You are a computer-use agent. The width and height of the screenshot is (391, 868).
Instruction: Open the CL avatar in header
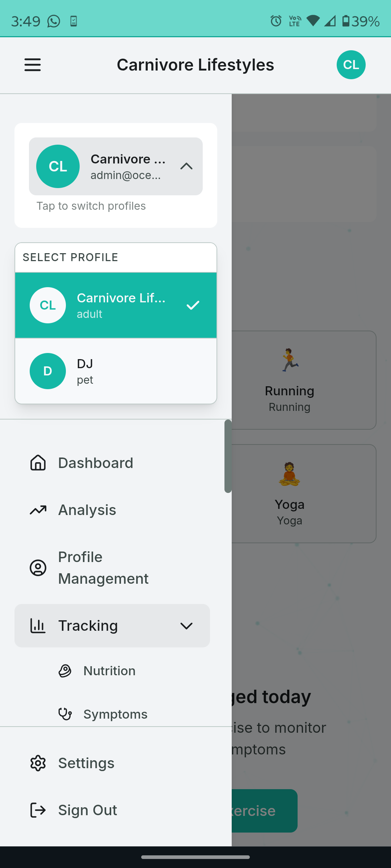(x=351, y=65)
